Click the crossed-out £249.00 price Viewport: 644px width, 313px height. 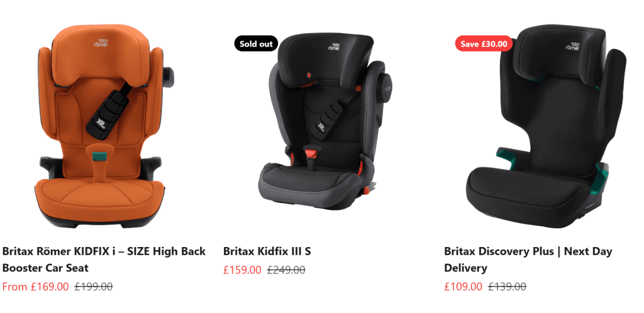(286, 270)
